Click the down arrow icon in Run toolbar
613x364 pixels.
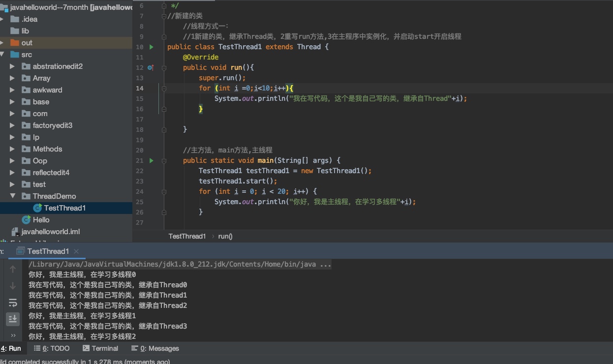point(13,285)
